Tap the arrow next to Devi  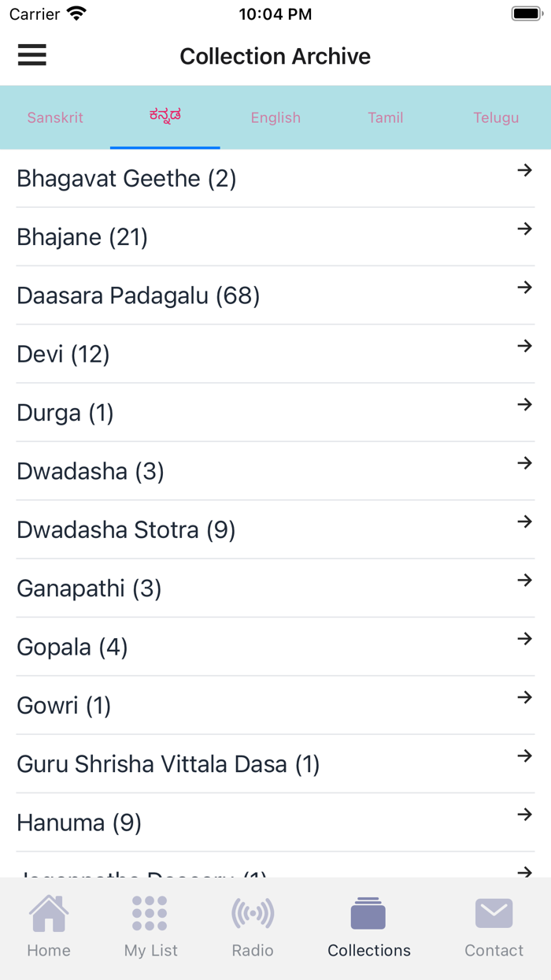[x=523, y=346]
